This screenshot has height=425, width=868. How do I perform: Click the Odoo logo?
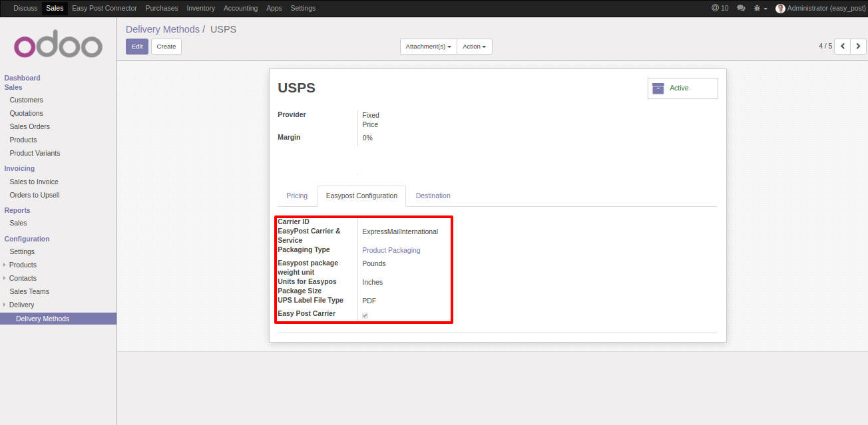pyautogui.click(x=58, y=45)
